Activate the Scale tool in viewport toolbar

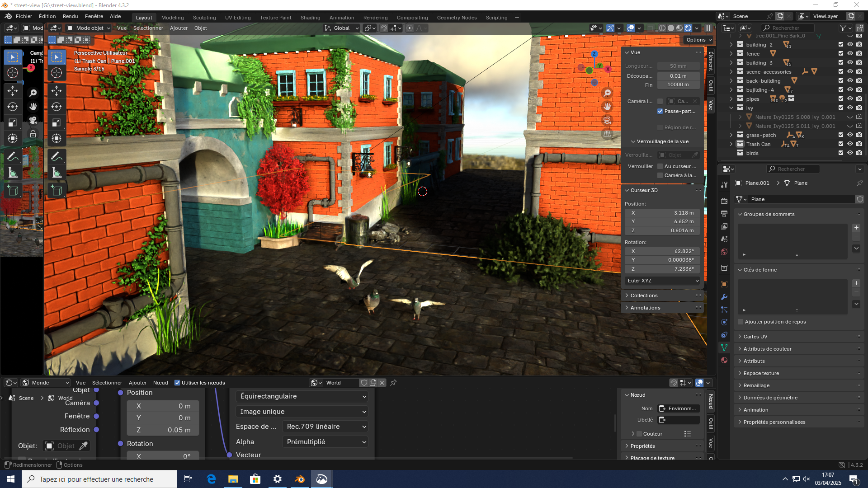tap(57, 122)
